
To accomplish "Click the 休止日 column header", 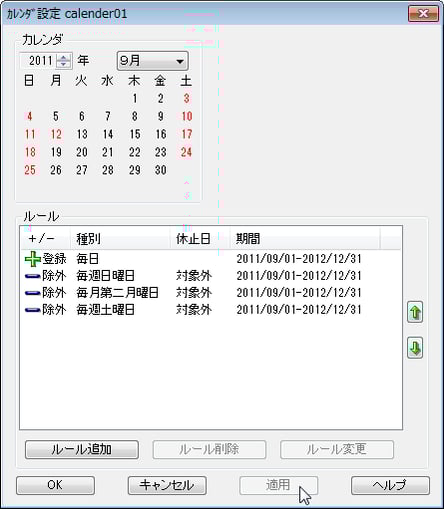I will pyautogui.click(x=200, y=239).
